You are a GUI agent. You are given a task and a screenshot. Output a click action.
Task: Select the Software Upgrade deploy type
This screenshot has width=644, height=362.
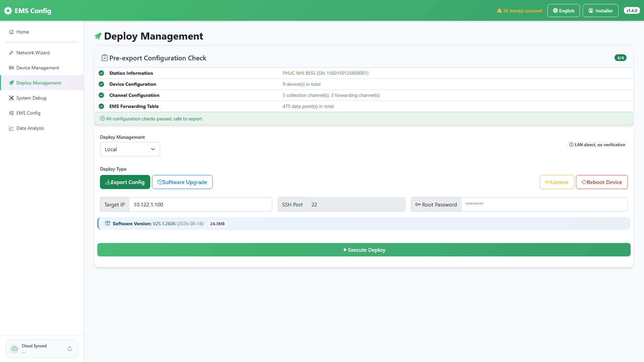pyautogui.click(x=182, y=182)
